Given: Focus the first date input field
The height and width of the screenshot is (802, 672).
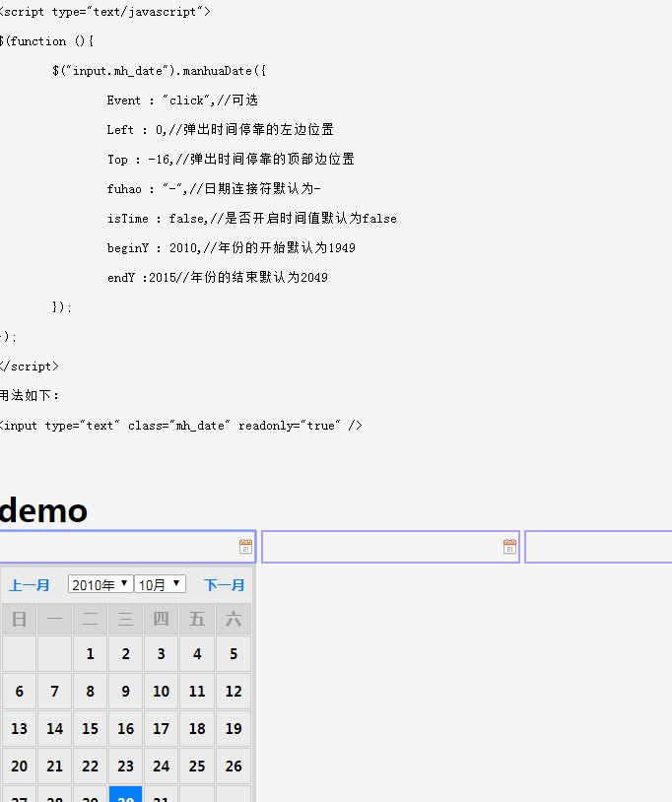Looking at the screenshot, I should pos(127,547).
